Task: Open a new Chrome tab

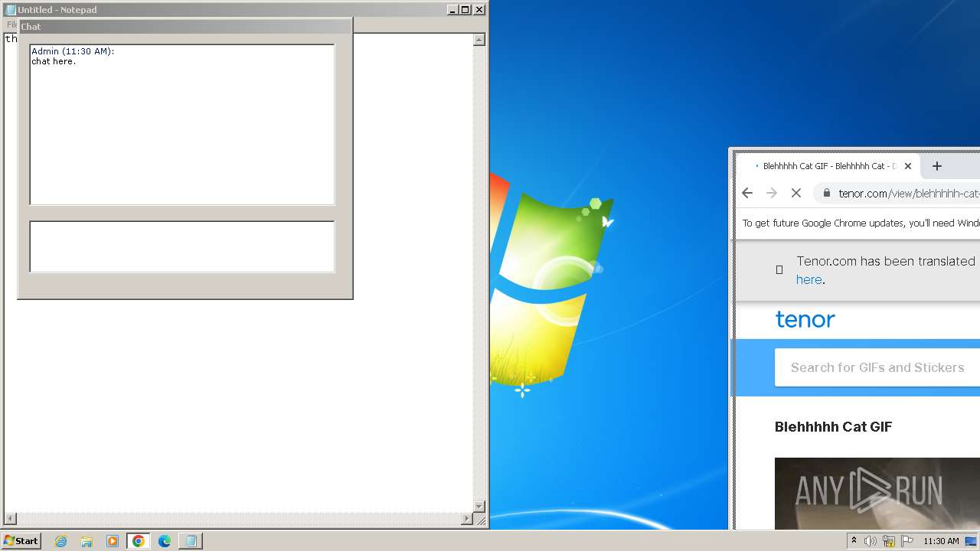Action: point(936,166)
